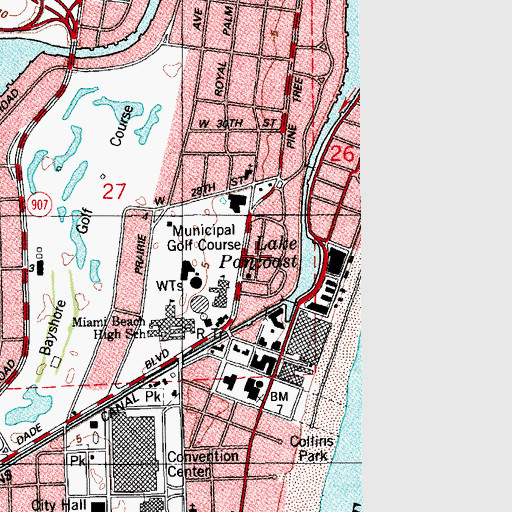Click the CANAL Pk label
The width and height of the screenshot is (512, 512).
[132, 402]
